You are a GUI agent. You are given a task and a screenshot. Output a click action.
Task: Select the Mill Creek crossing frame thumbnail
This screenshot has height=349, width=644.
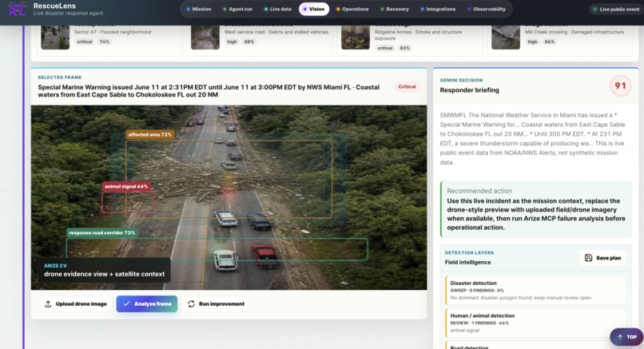[x=506, y=38]
